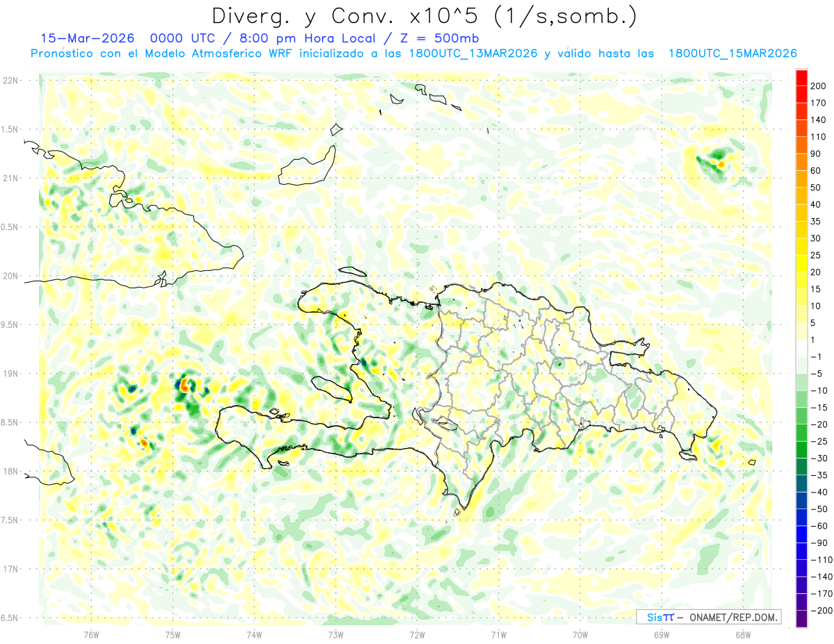
Task: Click the '1800UTC_15MAR2026' valid-until time
Action: click(732, 53)
